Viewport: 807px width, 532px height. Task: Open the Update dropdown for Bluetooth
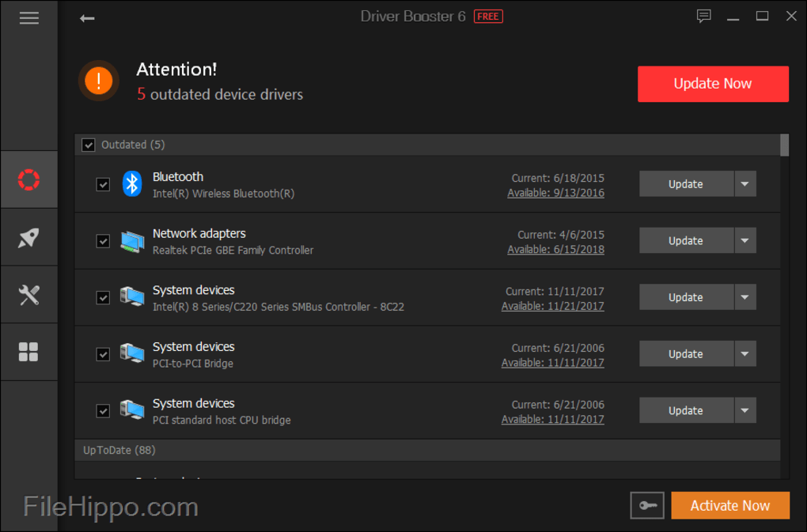[x=744, y=183]
